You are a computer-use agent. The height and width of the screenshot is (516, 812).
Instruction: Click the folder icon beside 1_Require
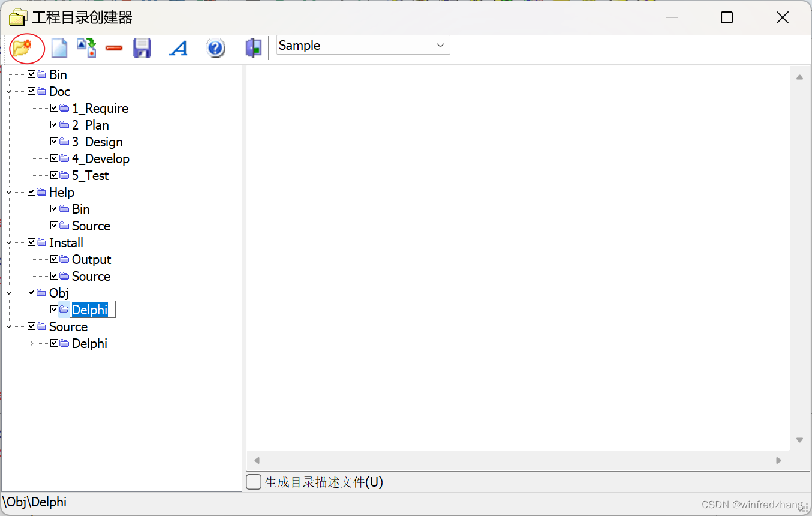click(64, 108)
